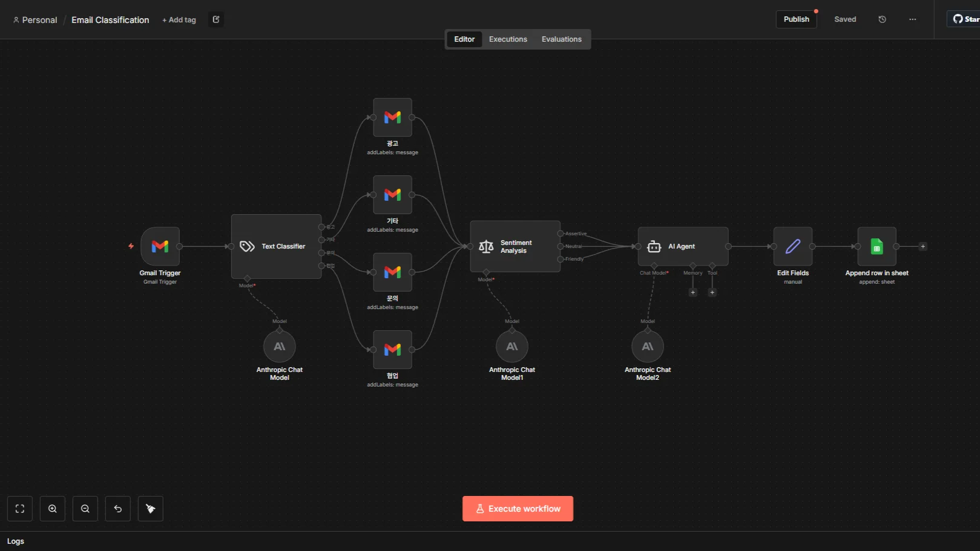Screen dimensions: 980x551
Task: Add a Tool sub-node to AI Agent
Action: [x=712, y=293]
